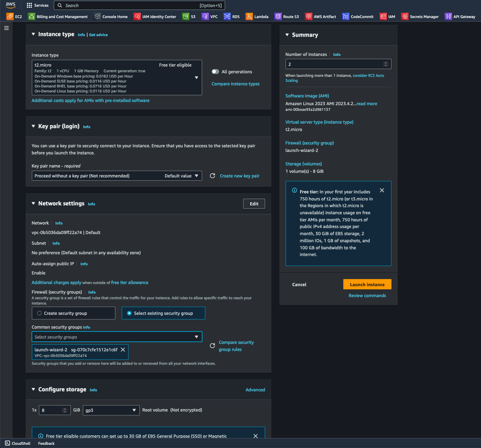Open the left navigation hamburger menu
This screenshot has width=481, height=448.
coord(6,28)
